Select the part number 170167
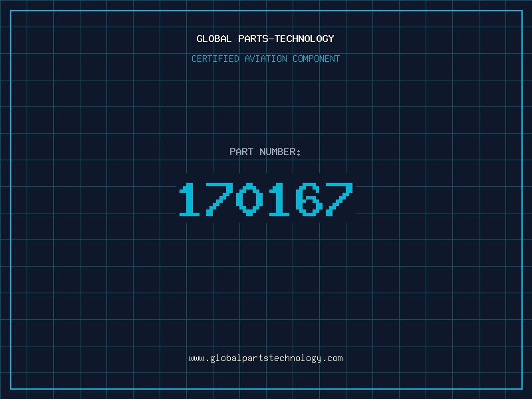 [x=266, y=199]
